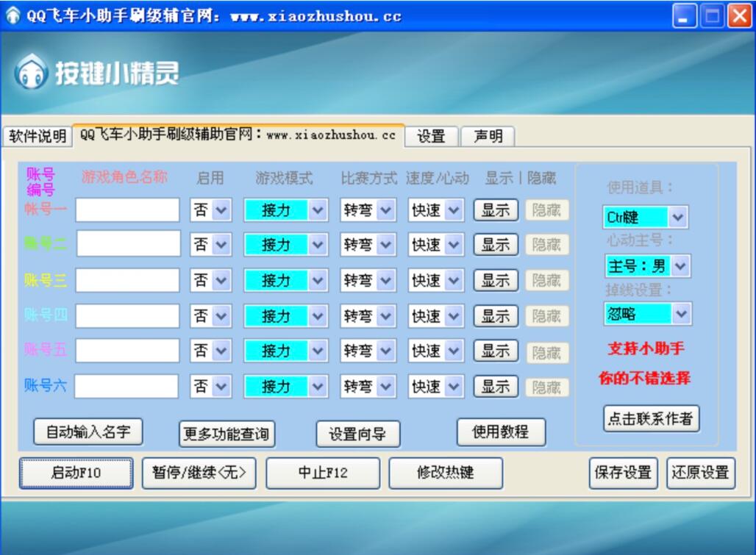Select the QQ飞车小助手刷级辅助官网 tab
Screen dimensions: 756x555
(238, 135)
